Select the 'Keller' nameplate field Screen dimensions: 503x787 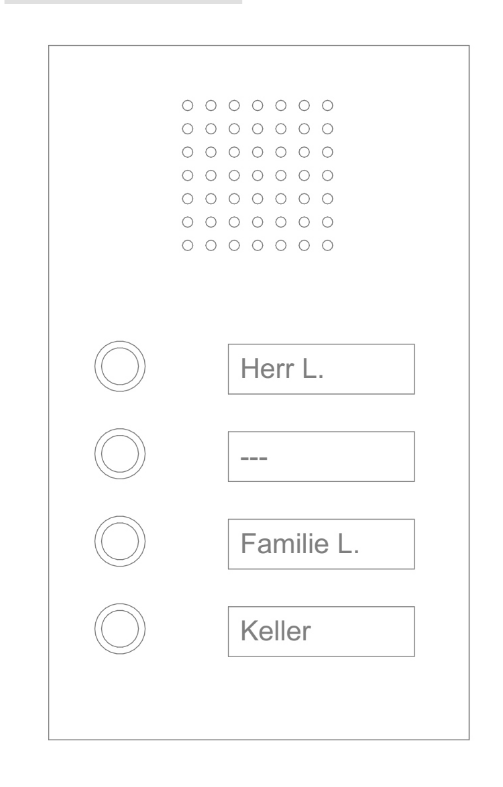tap(321, 631)
